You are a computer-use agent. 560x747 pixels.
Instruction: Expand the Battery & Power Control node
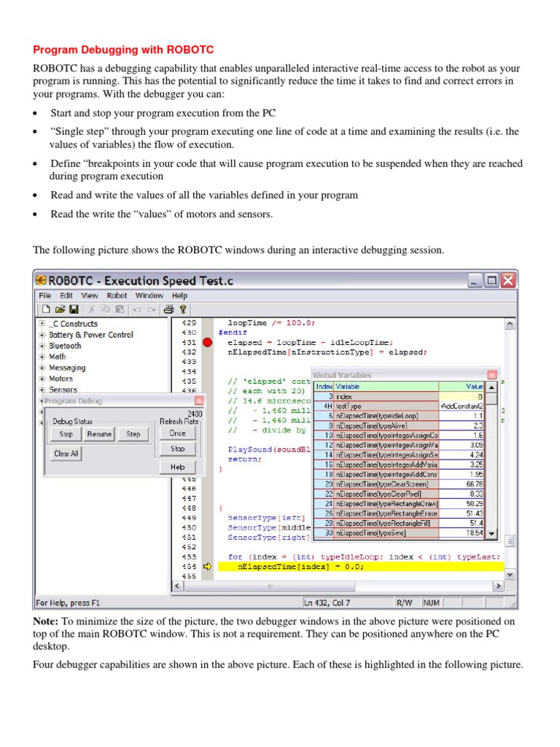click(42, 335)
